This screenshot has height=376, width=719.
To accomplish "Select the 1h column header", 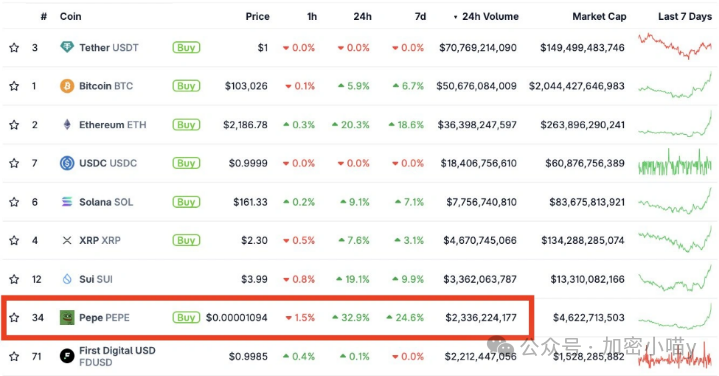I will tap(312, 17).
